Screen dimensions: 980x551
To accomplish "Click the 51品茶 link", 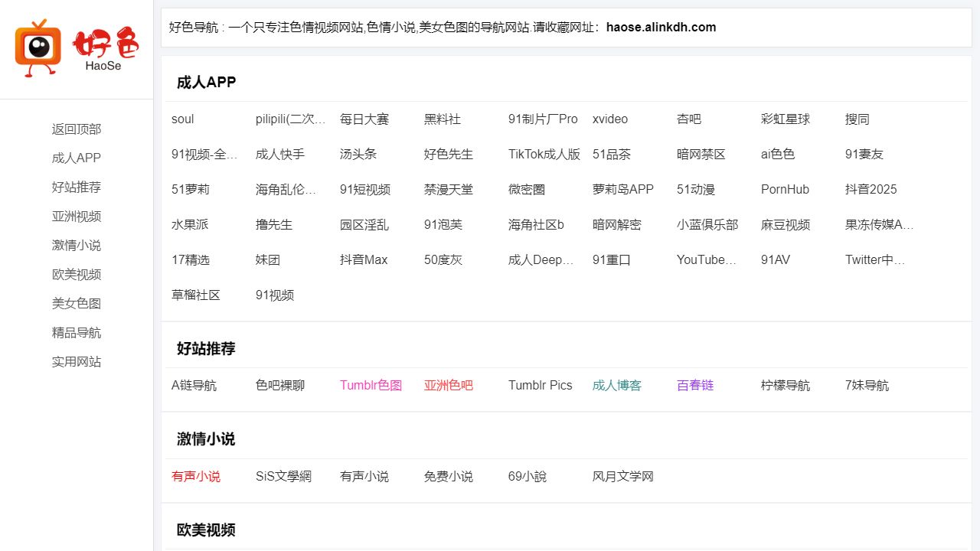I will (612, 155).
